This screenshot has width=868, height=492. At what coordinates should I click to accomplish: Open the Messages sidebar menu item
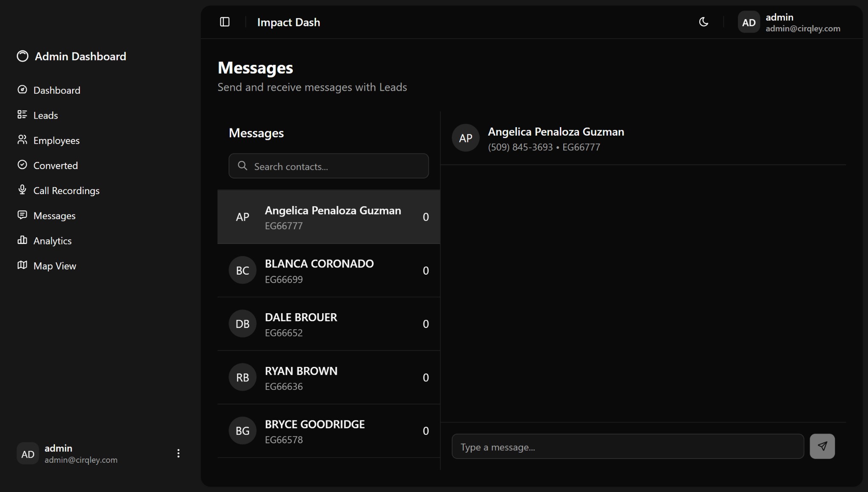click(x=54, y=216)
